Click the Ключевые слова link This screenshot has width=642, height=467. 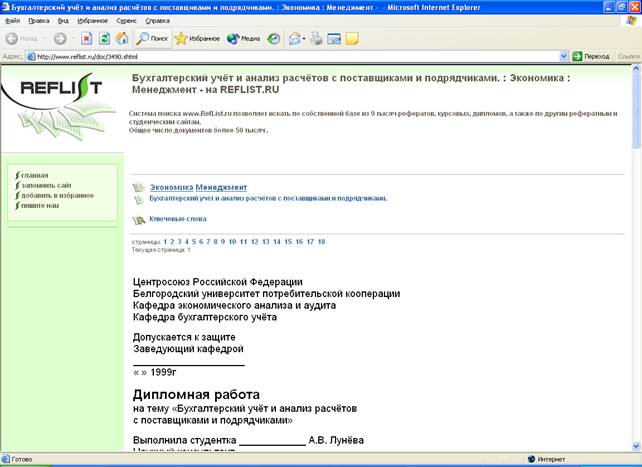click(178, 219)
